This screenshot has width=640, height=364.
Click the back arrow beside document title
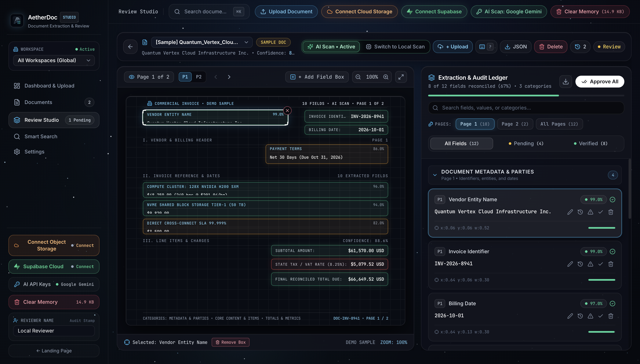(x=130, y=47)
